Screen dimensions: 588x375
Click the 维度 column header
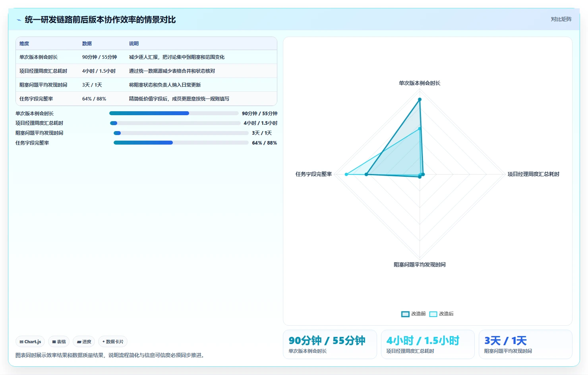[24, 44]
